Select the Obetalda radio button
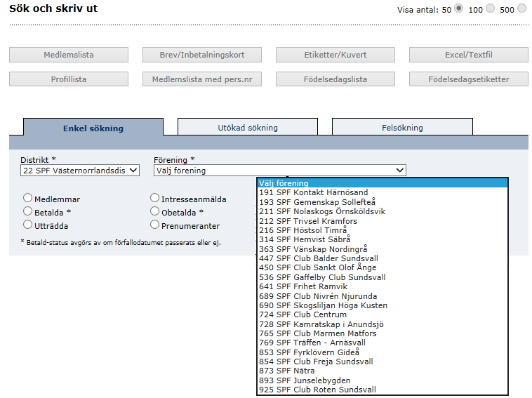532x398 pixels. (154, 211)
